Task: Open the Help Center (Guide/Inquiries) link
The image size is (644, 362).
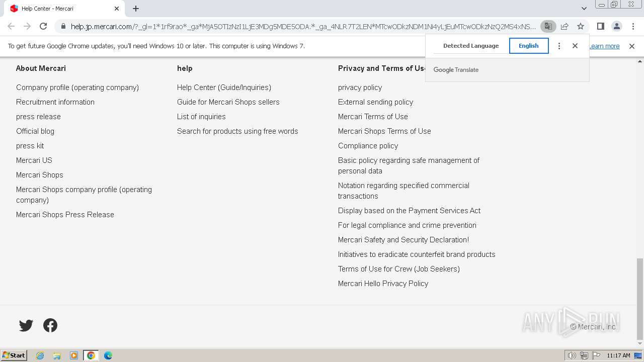Action: (224, 87)
